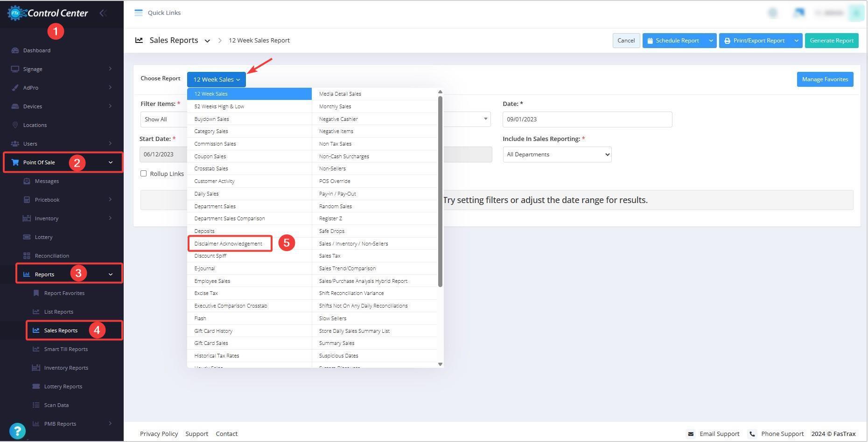Click the Point Of Sale cart icon
Image resolution: width=868 pixels, height=442 pixels.
(15, 162)
